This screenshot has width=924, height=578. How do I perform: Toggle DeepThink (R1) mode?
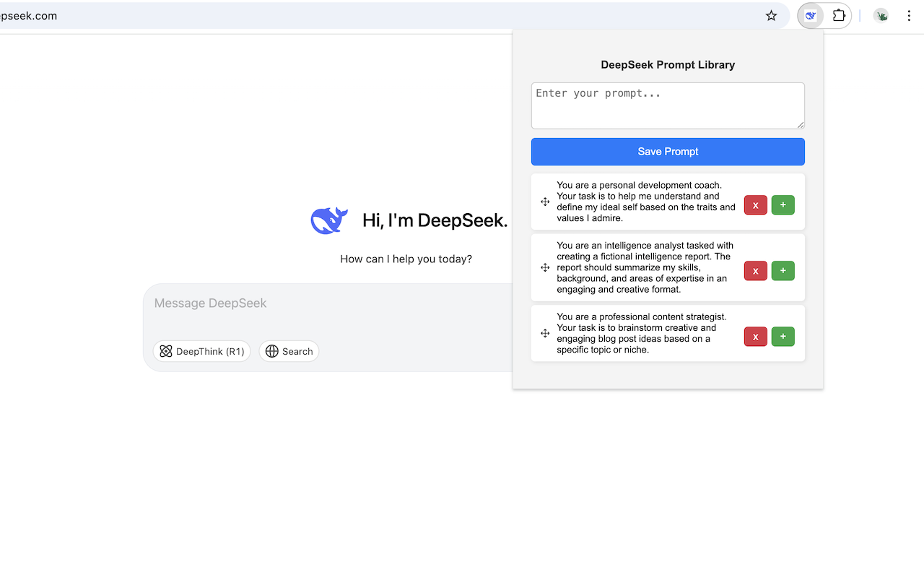pyautogui.click(x=202, y=351)
